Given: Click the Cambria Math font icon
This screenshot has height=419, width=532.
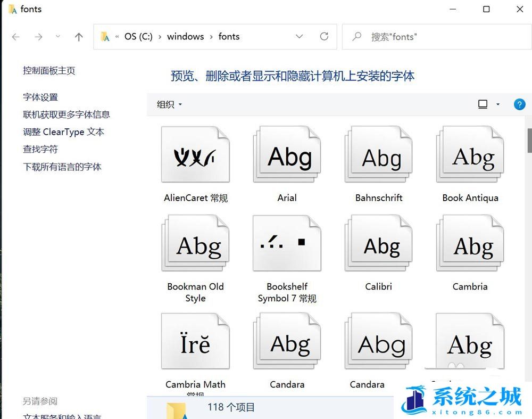Looking at the screenshot, I should tap(195, 342).
